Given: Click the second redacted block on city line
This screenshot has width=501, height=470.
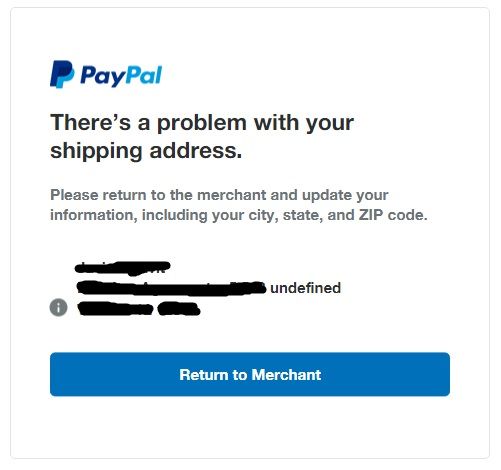Looking at the screenshot, I should coord(179,309).
